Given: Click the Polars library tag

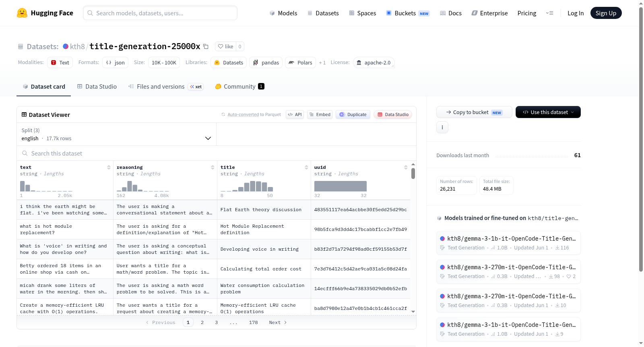Looking at the screenshot, I should click(x=301, y=62).
